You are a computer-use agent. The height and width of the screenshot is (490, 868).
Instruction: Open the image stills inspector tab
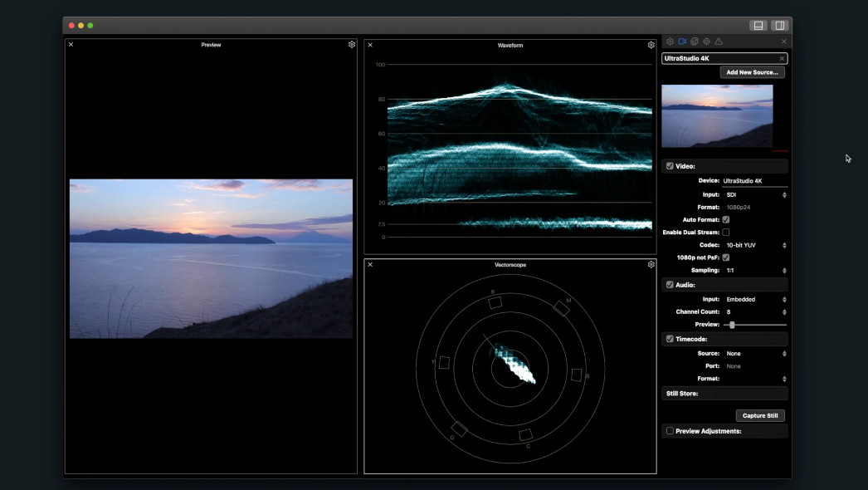695,42
